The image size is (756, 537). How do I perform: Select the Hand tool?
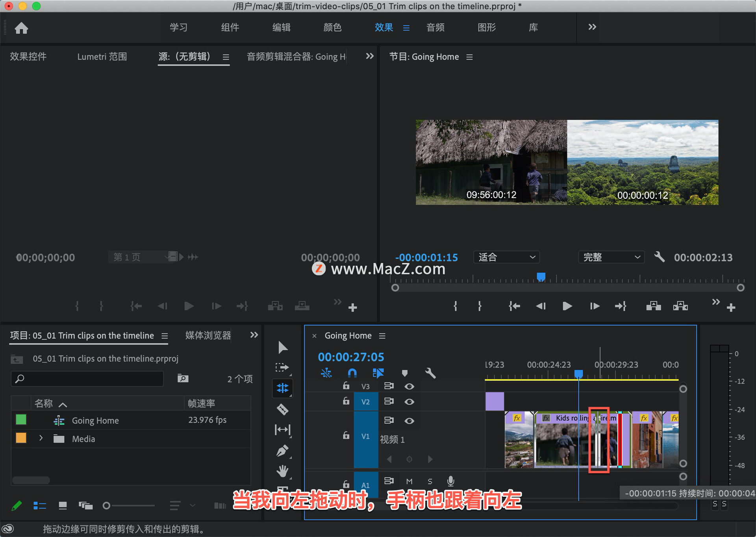click(282, 471)
